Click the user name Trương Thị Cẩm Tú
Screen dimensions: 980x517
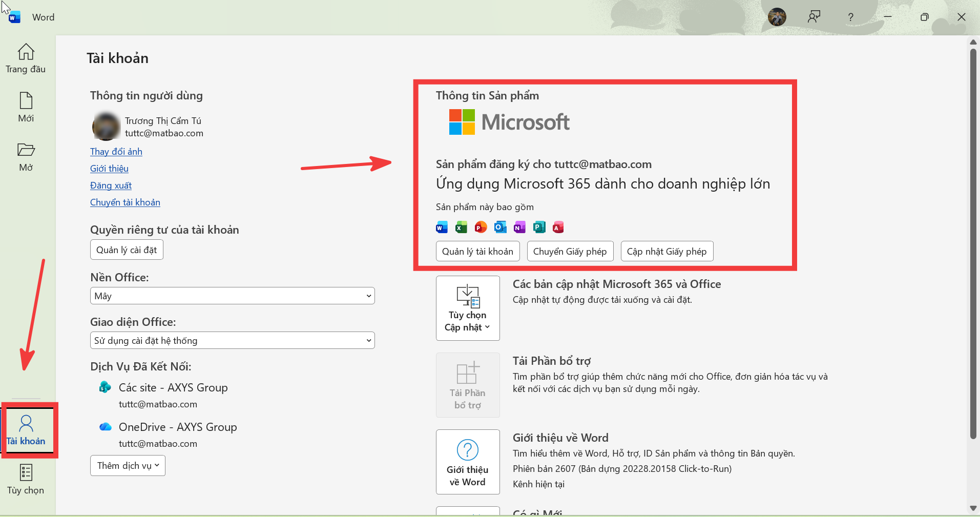163,120
